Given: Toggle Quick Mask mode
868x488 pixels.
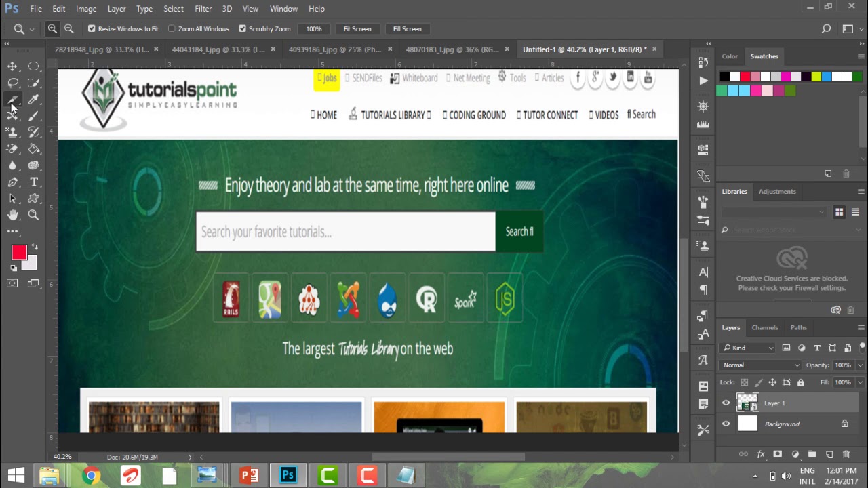Looking at the screenshot, I should click(12, 283).
